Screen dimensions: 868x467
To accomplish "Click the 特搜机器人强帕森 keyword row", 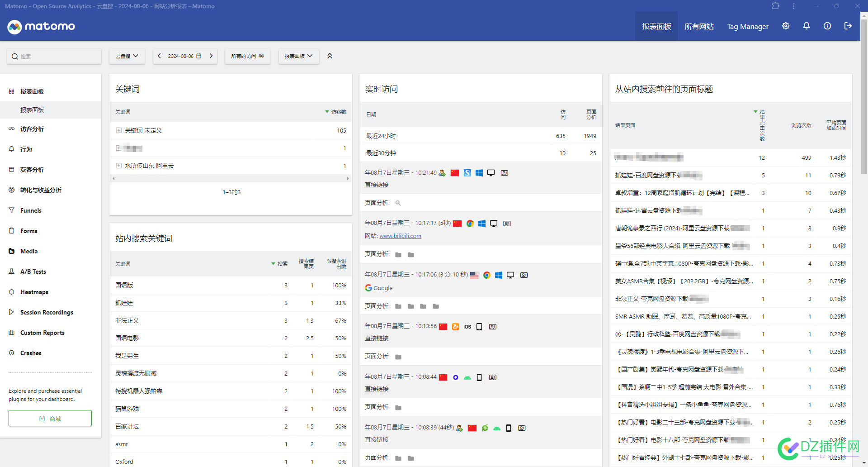I will pos(231,391).
